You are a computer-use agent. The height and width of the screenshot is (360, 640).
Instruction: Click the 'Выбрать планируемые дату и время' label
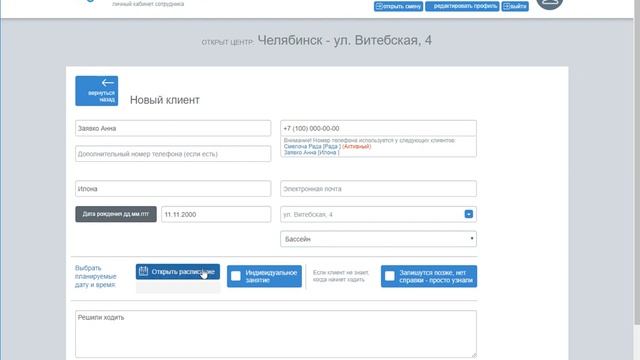96,276
